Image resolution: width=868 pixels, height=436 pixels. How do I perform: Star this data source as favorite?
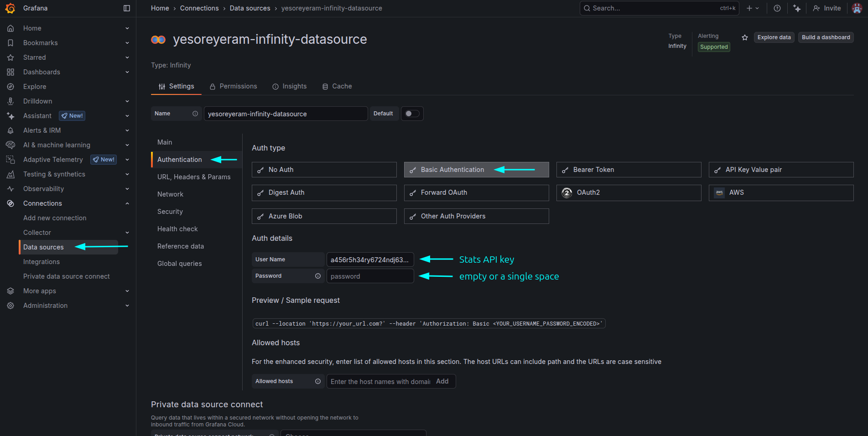(x=745, y=37)
